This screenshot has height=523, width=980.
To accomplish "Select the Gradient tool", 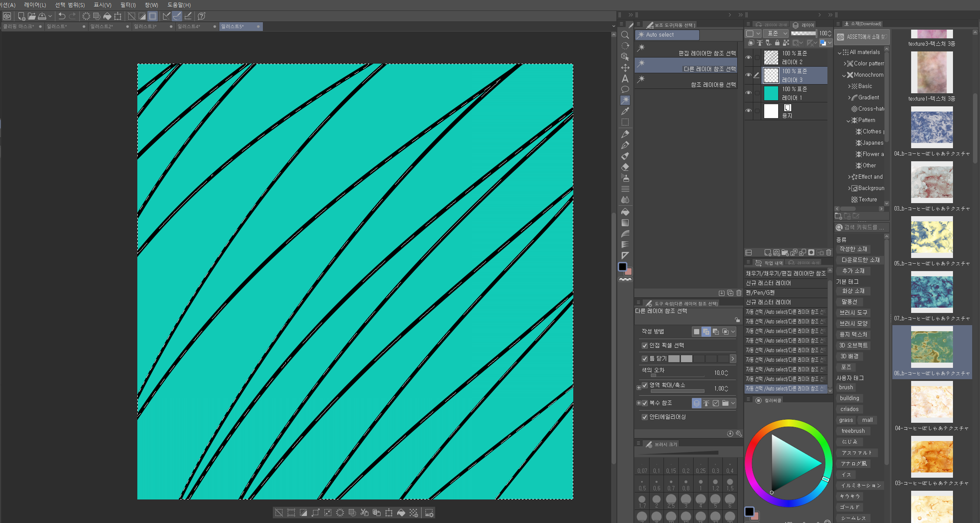I will (x=625, y=223).
